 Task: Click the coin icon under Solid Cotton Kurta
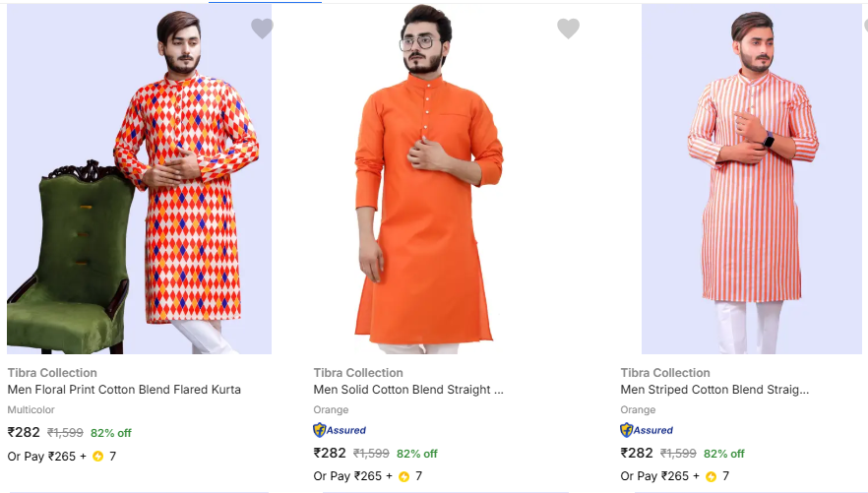(404, 476)
